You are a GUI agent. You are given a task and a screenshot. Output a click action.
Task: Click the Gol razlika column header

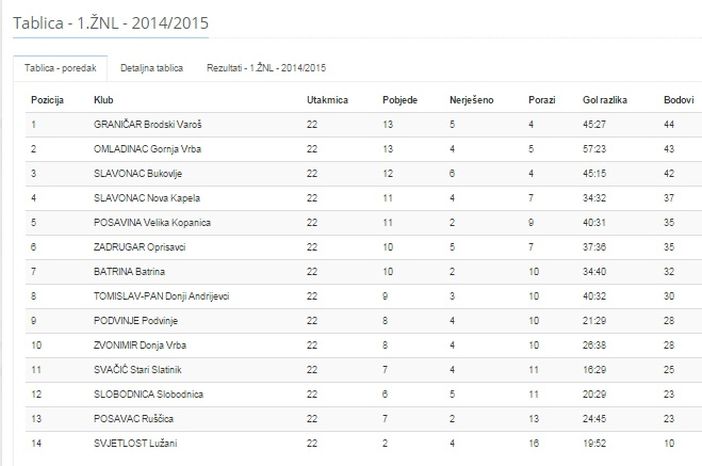[x=605, y=100]
